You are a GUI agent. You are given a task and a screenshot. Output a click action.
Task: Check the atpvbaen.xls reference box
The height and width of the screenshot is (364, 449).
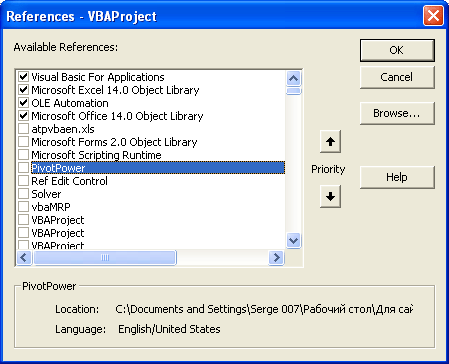point(23,129)
